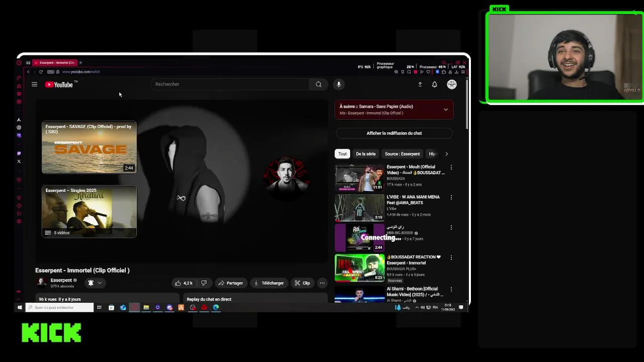This screenshot has width=644, height=362.
Task: Expand the subscription bell dropdown chevron
Action: [100, 283]
